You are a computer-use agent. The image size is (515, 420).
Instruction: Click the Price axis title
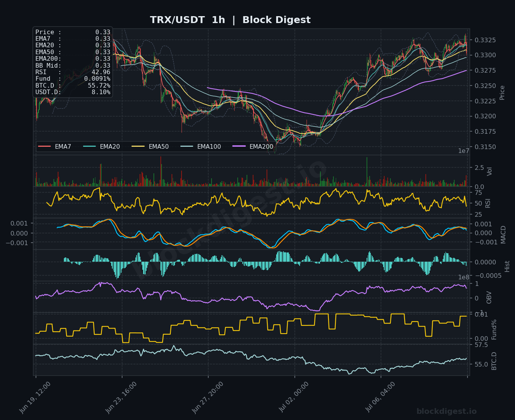point(502,92)
